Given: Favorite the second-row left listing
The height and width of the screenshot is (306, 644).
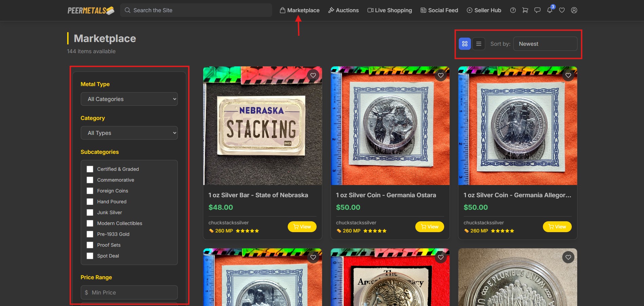Looking at the screenshot, I should pyautogui.click(x=313, y=257).
